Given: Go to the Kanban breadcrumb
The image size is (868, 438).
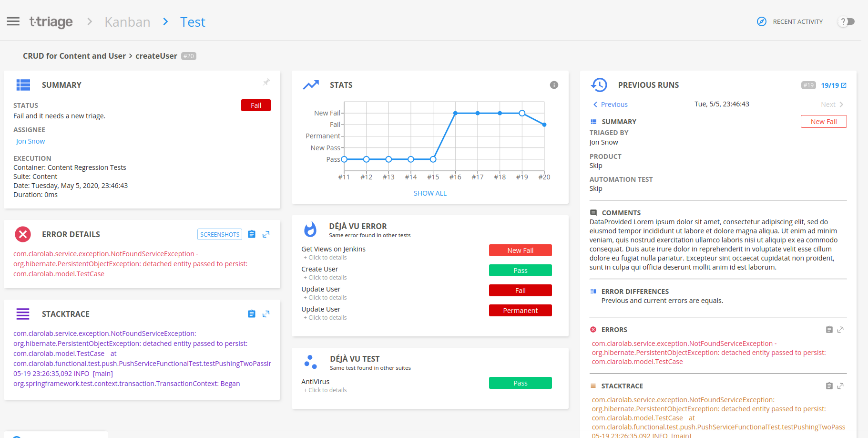Looking at the screenshot, I should (127, 22).
